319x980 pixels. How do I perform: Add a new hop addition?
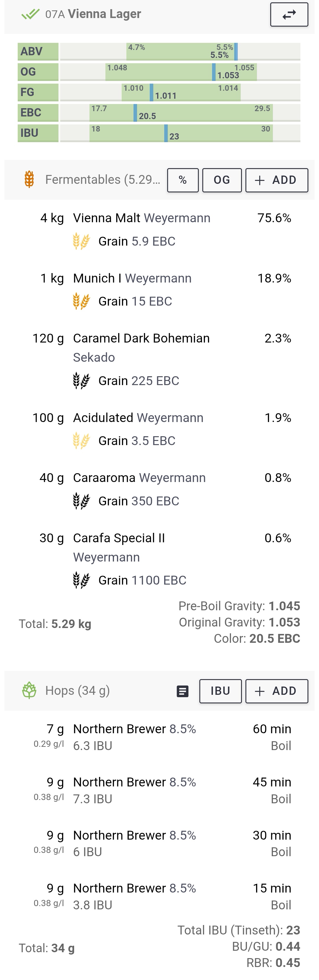(x=277, y=691)
